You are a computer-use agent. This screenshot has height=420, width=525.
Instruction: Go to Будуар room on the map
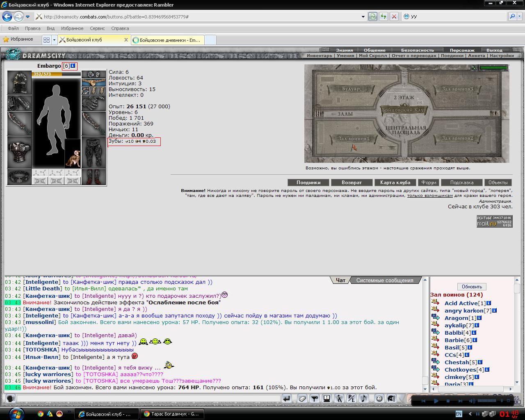click(351, 89)
